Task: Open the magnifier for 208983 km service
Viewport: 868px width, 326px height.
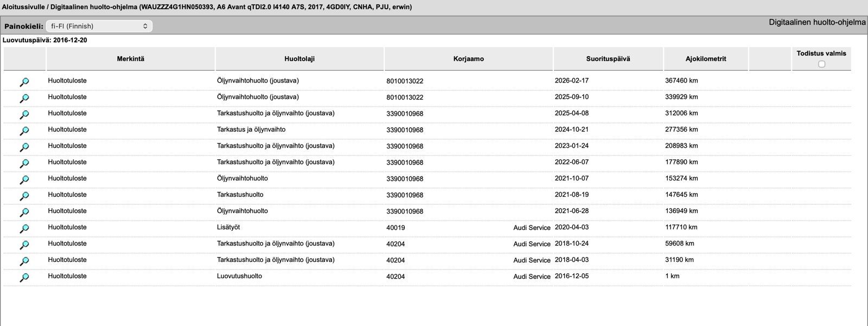Action: (x=24, y=147)
